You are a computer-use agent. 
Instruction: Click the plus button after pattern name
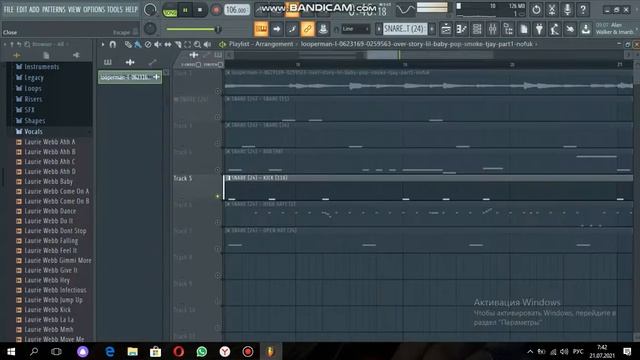(432, 29)
